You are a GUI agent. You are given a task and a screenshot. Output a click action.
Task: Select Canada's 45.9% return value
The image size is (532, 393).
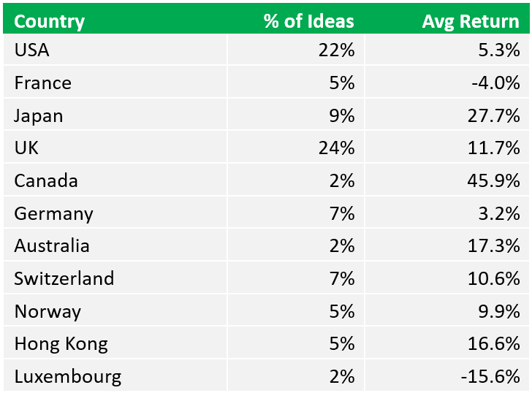click(x=494, y=180)
